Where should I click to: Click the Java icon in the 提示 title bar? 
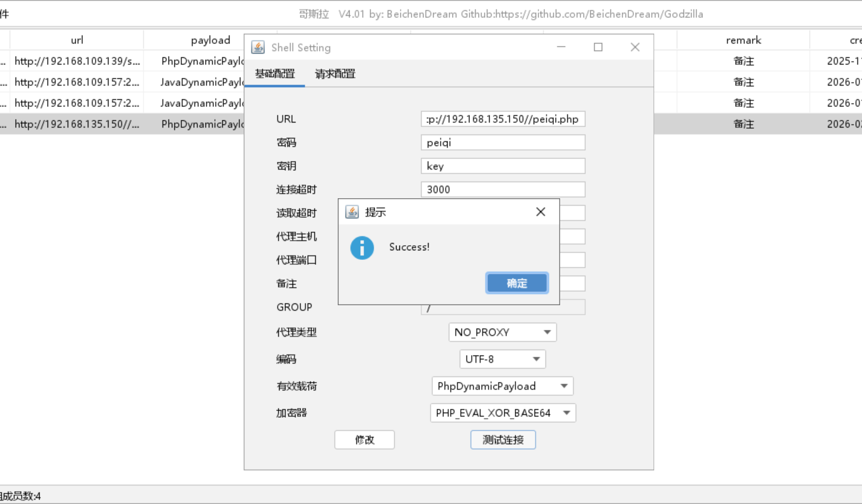pyautogui.click(x=352, y=212)
